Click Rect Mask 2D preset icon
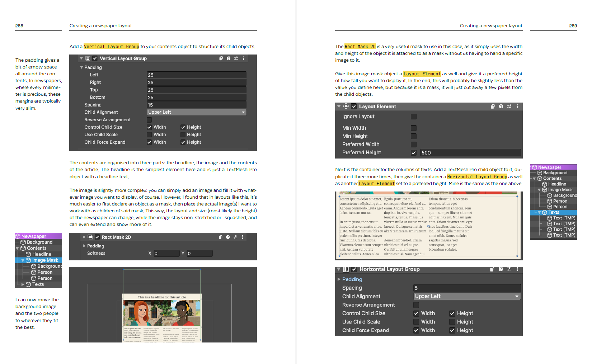Image resolution: width=592 pixels, height=364 pixels. point(235,237)
